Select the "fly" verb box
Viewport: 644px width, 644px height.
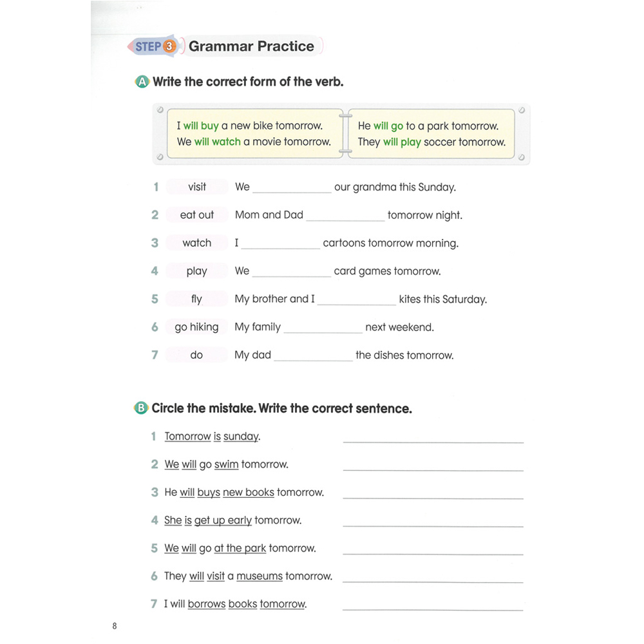click(x=197, y=299)
